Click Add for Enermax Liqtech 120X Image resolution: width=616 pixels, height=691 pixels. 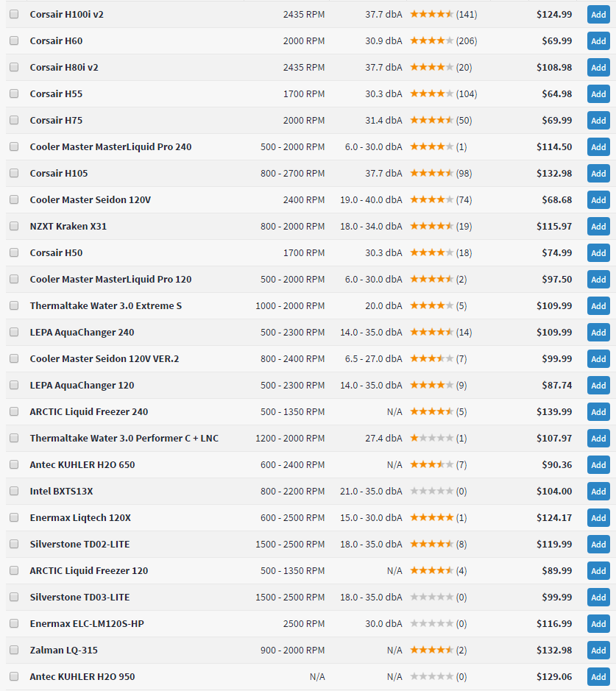tap(598, 518)
